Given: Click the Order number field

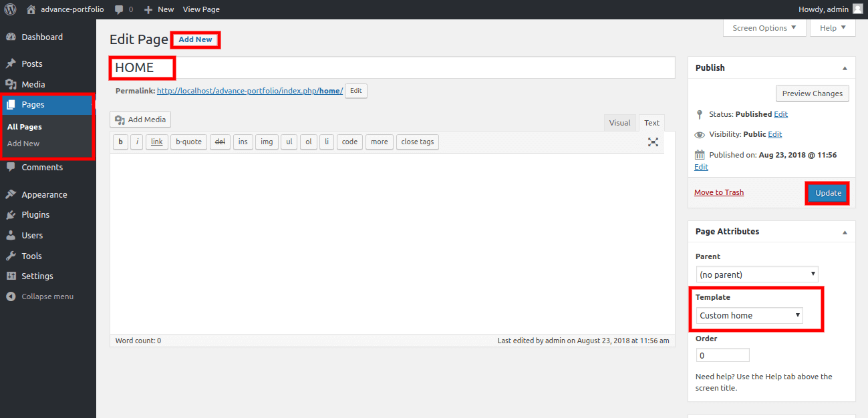Looking at the screenshot, I should 722,356.
